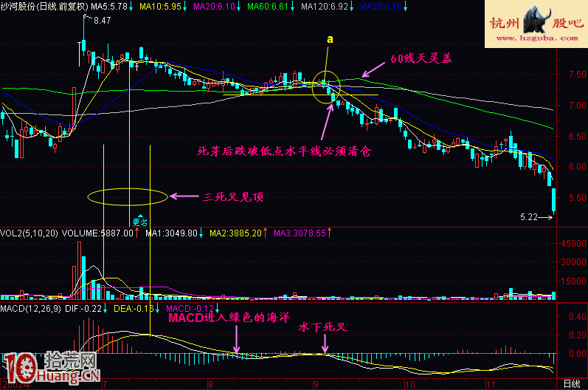Viewport: 588px width, 390px height.
Task: Click the DEA:-0.16 value
Action: tap(134, 309)
